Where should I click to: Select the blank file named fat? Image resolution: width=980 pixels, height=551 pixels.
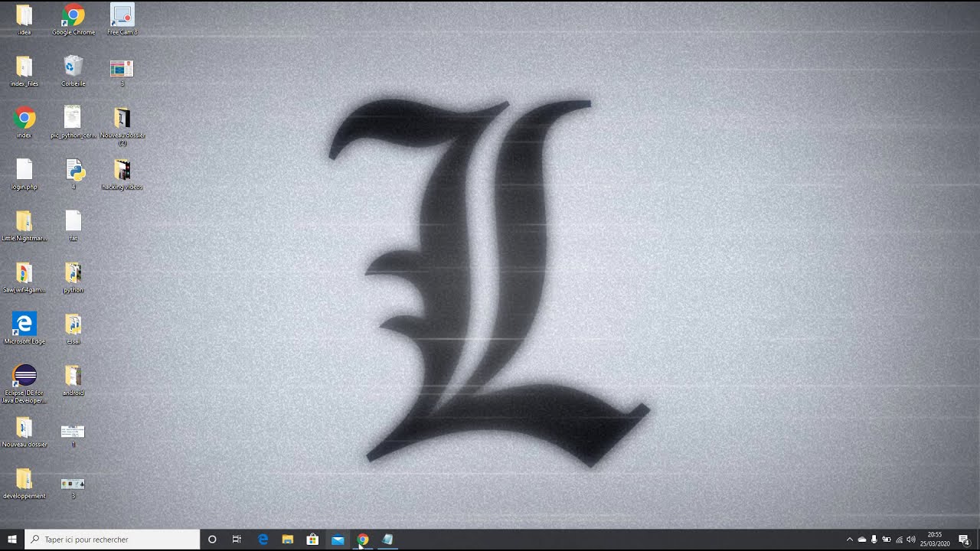tap(73, 224)
